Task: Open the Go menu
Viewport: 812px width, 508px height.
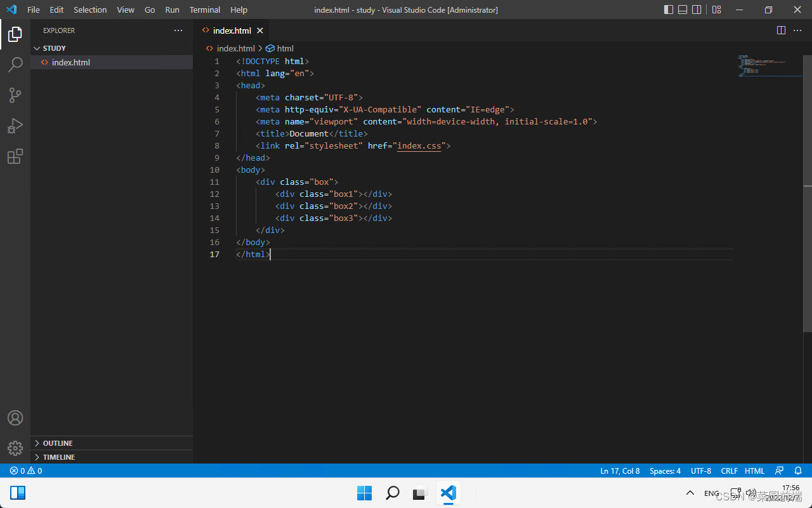Action: pyautogui.click(x=150, y=10)
